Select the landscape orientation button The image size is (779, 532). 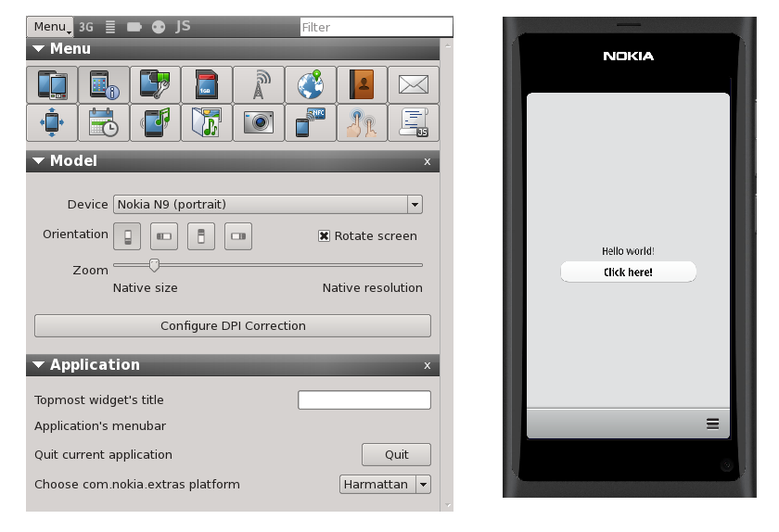(x=164, y=236)
